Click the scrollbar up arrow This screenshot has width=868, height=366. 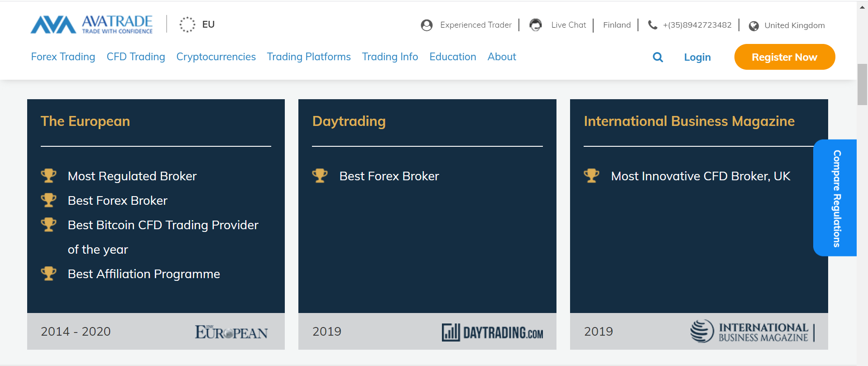click(862, 7)
